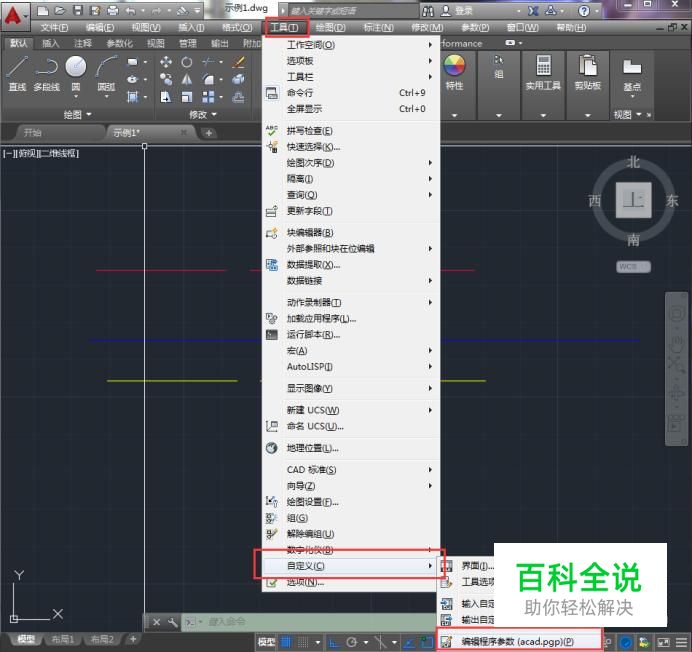Screen dimensions: 692x652
Task: Select Customize (自定义) menu item
Action: pos(351,565)
